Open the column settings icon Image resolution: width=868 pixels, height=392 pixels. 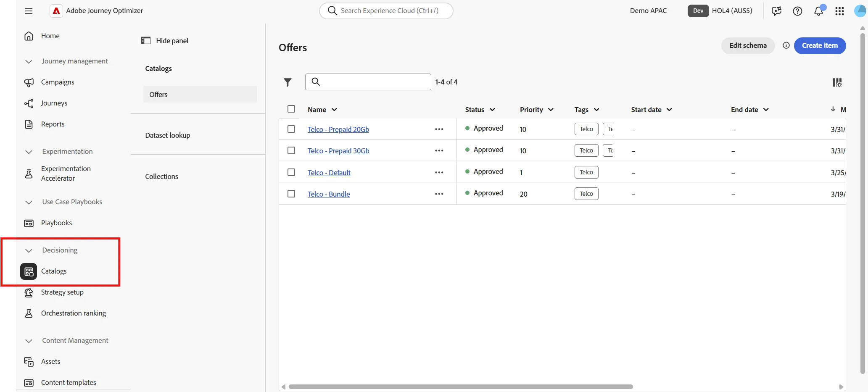click(x=837, y=82)
